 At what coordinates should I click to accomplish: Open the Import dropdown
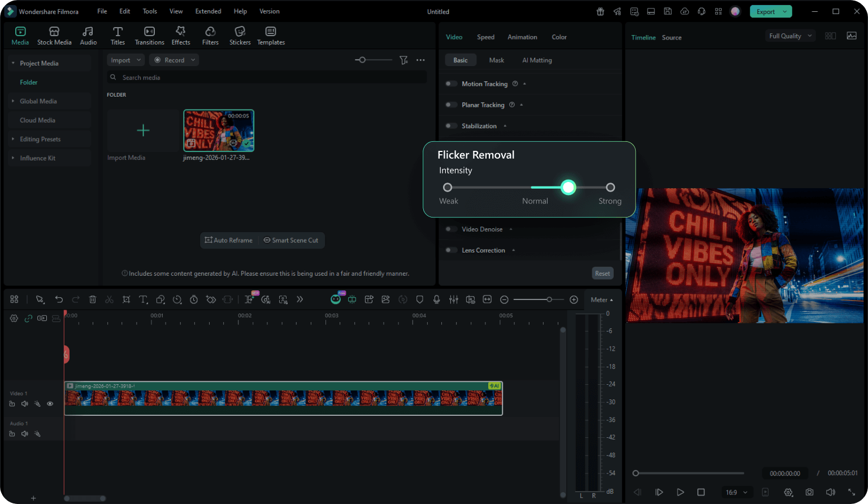tap(125, 60)
